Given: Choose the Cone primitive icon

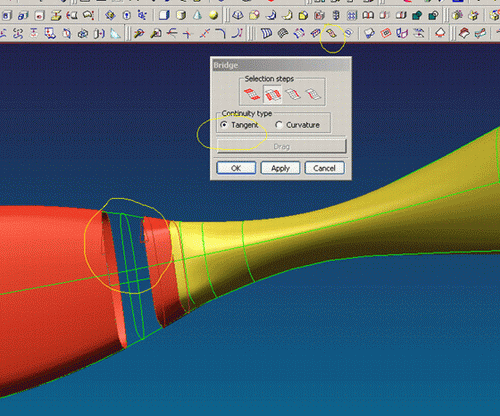Looking at the screenshot, I should pyautogui.click(x=197, y=15).
